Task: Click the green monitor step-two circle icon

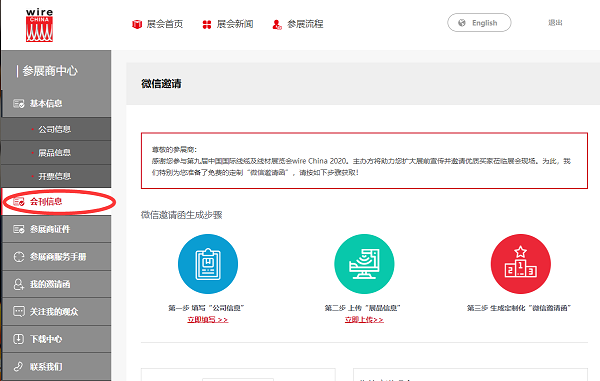Action: click(x=364, y=264)
